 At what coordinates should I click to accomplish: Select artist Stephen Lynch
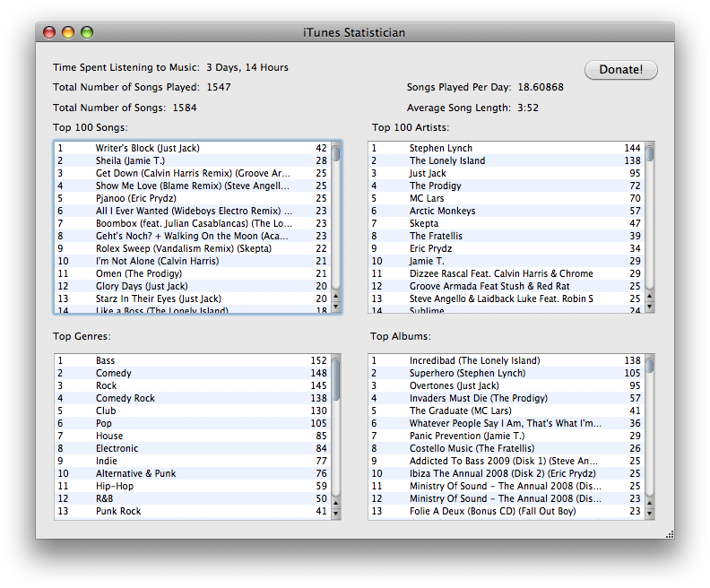coord(507,148)
